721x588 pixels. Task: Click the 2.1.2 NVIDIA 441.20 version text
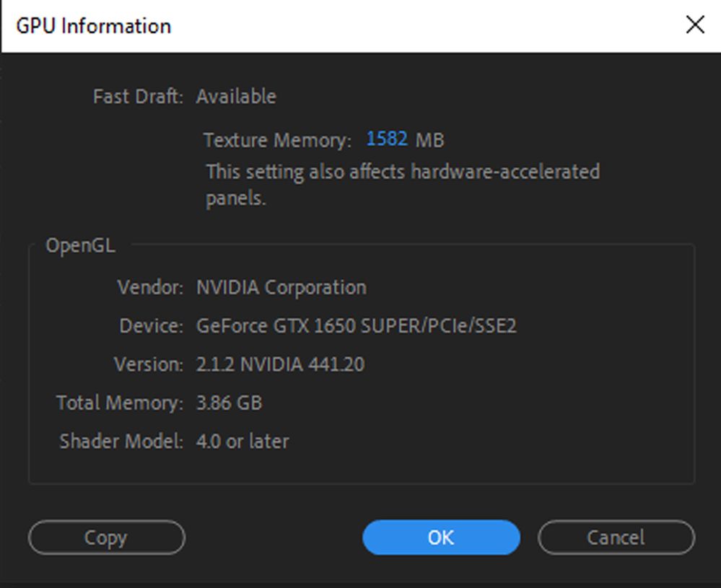(280, 364)
